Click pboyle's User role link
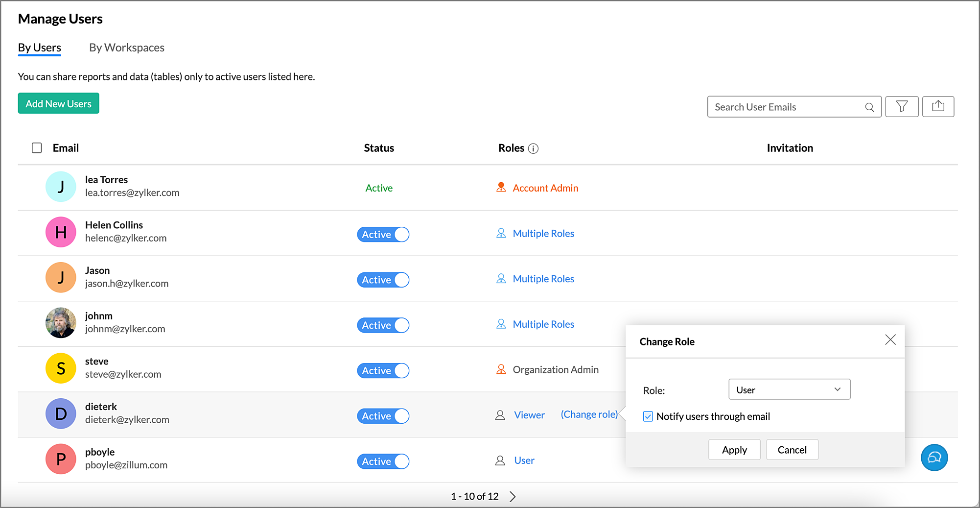This screenshot has height=508, width=980. (x=524, y=460)
